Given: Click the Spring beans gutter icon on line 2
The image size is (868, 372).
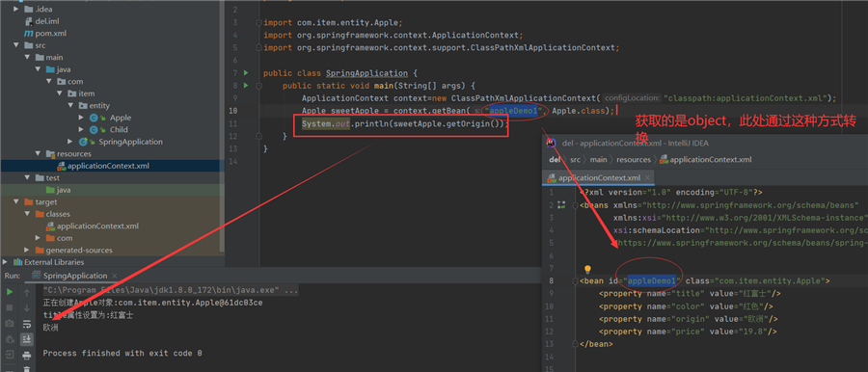Looking at the screenshot, I should click(562, 205).
